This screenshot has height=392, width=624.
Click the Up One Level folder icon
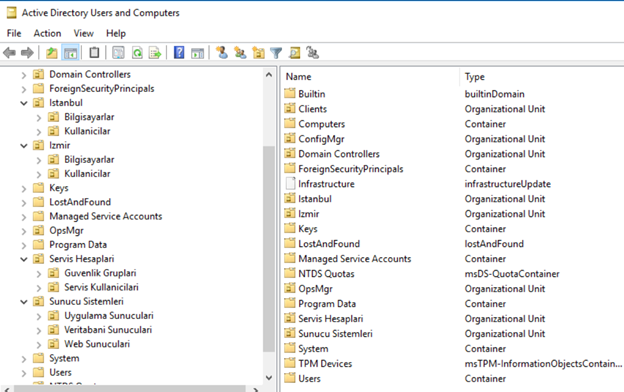[x=52, y=53]
